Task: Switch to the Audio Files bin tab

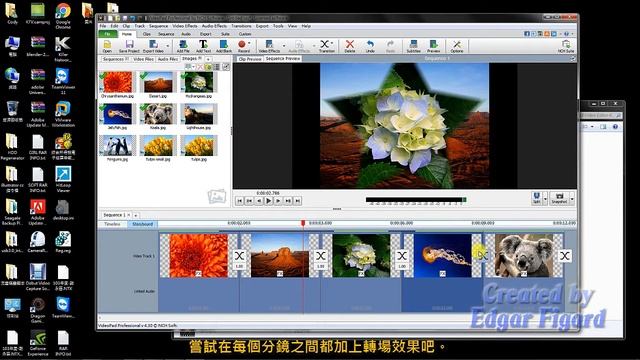Action: click(x=168, y=59)
